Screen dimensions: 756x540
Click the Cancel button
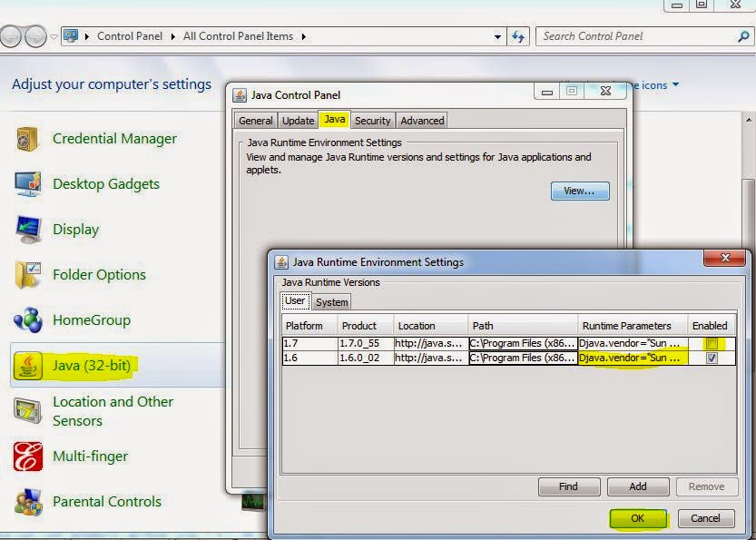point(706,518)
